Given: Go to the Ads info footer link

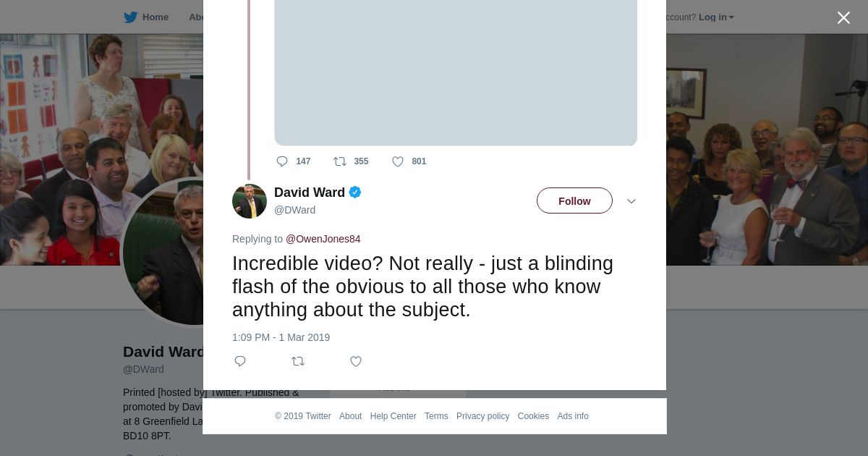Looking at the screenshot, I should coord(572,416).
